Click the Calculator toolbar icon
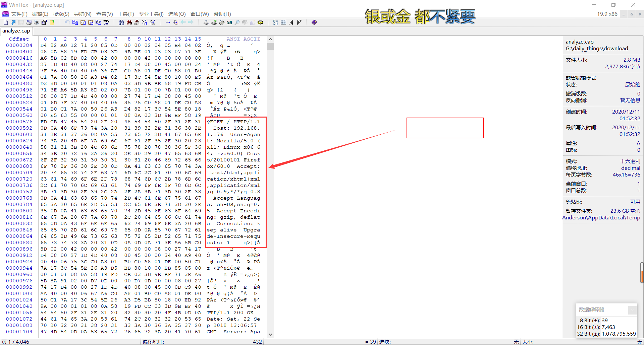Viewport: 644px width, 345px height. 229,22
